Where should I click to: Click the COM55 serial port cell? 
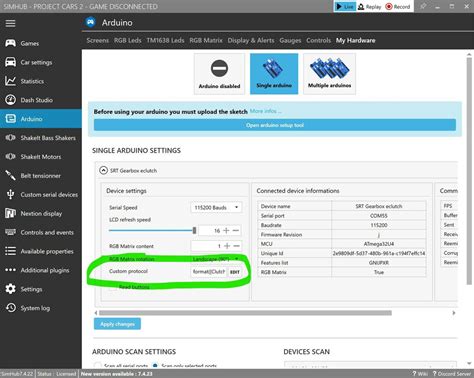point(379,216)
